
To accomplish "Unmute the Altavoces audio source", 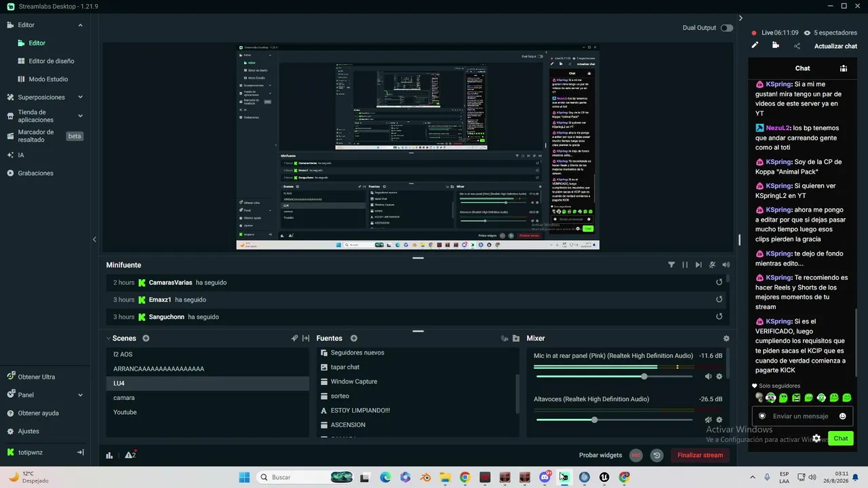I will 708,420.
